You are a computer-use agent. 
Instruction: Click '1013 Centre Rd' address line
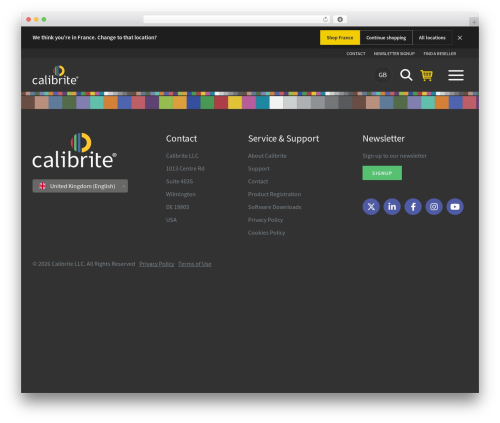click(x=185, y=169)
